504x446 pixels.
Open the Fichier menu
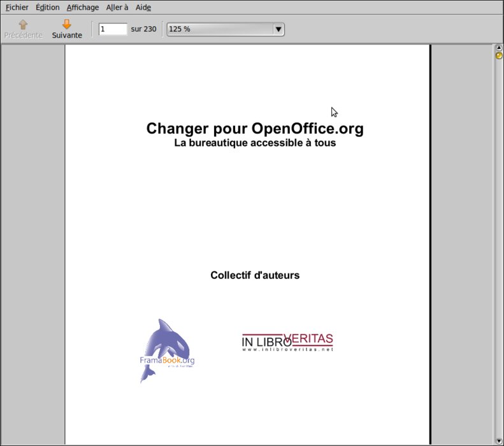17,8
